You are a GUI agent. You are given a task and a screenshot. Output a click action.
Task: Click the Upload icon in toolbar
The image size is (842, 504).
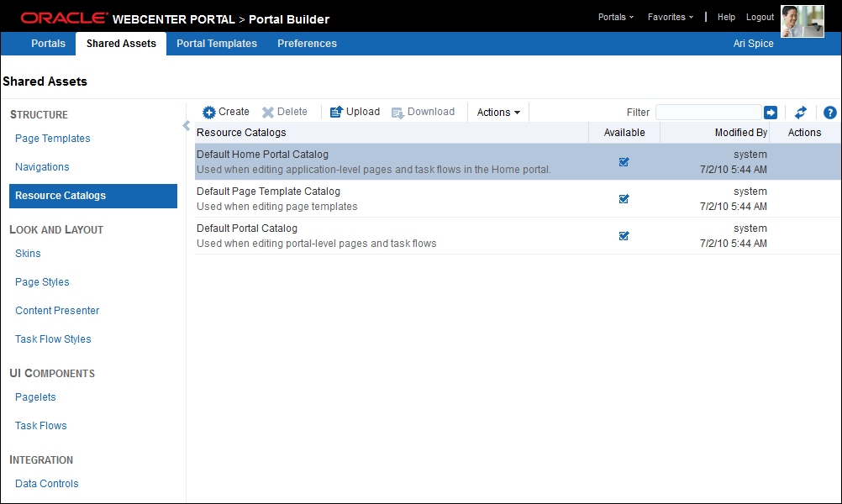click(336, 112)
